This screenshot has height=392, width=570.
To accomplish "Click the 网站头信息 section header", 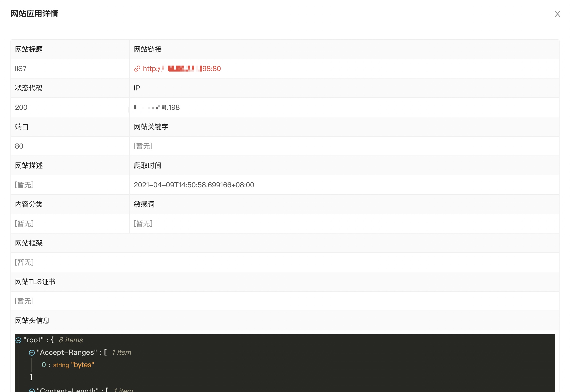I will (32, 321).
